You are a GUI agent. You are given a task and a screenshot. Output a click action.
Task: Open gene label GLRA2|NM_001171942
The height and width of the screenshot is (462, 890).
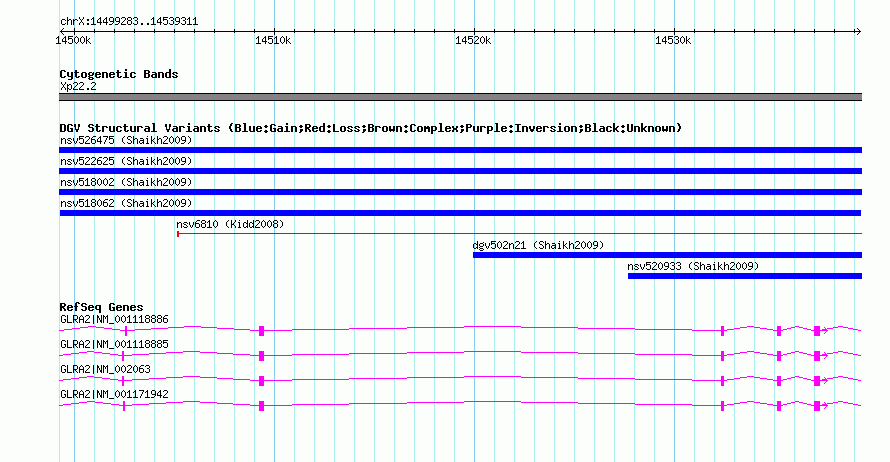pyautogui.click(x=114, y=394)
